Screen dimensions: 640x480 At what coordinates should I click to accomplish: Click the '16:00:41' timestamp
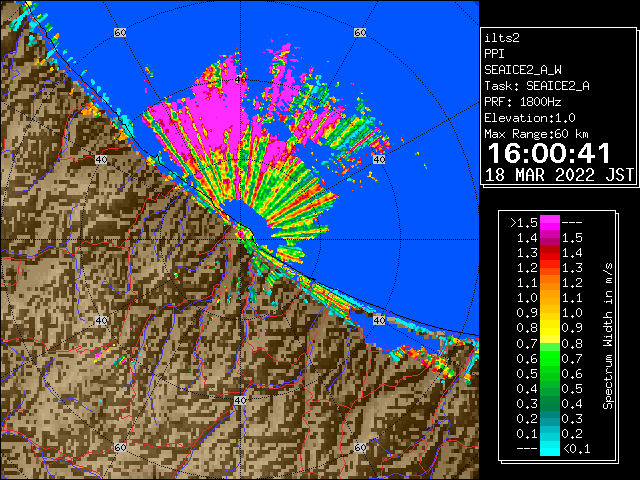tap(549, 153)
